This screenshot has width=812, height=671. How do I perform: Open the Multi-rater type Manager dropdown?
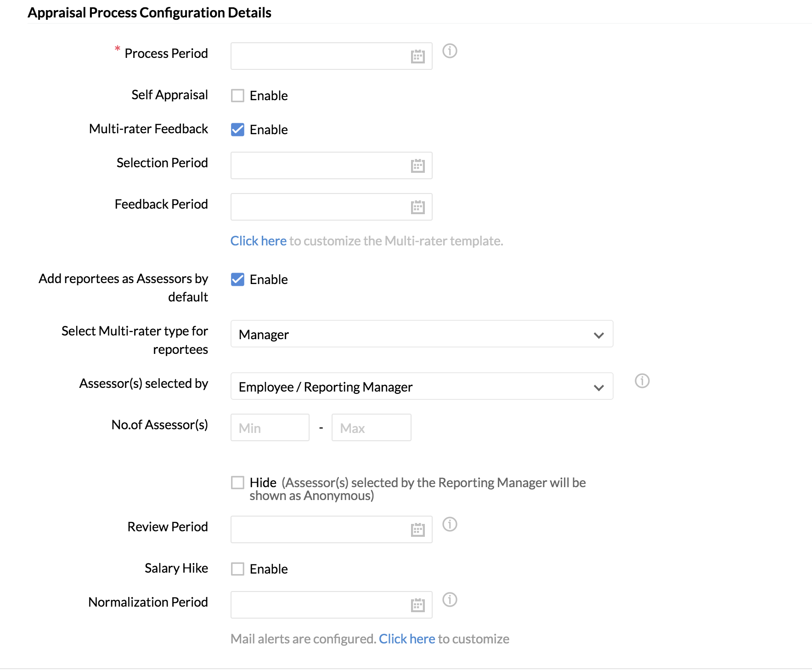click(x=422, y=334)
